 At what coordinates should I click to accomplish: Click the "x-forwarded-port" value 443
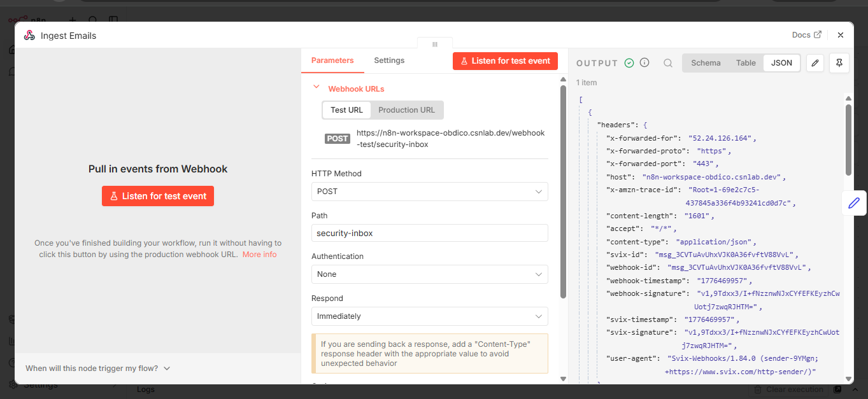(702, 164)
